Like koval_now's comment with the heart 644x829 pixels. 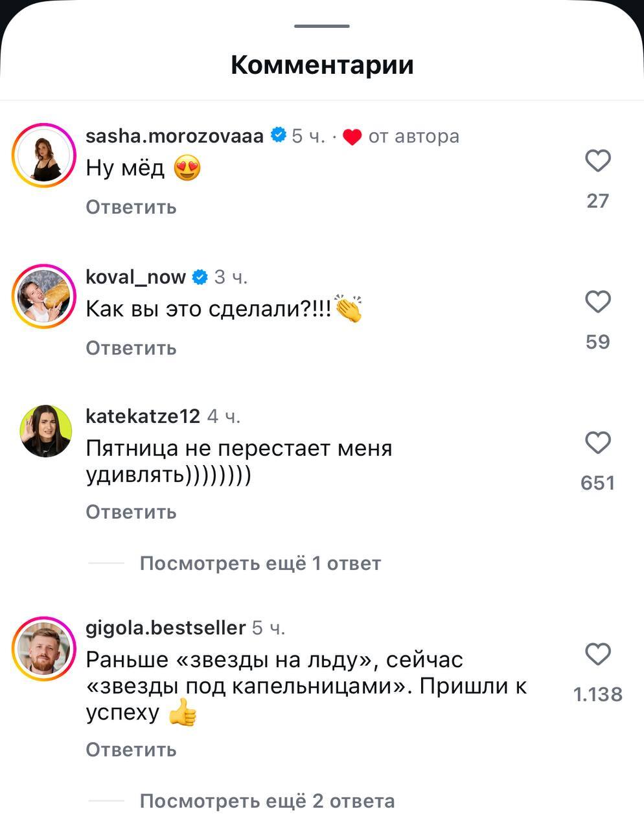click(599, 301)
